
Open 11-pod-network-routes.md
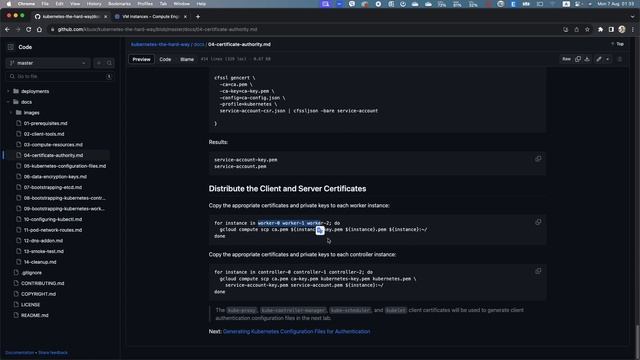pyautogui.click(x=53, y=230)
